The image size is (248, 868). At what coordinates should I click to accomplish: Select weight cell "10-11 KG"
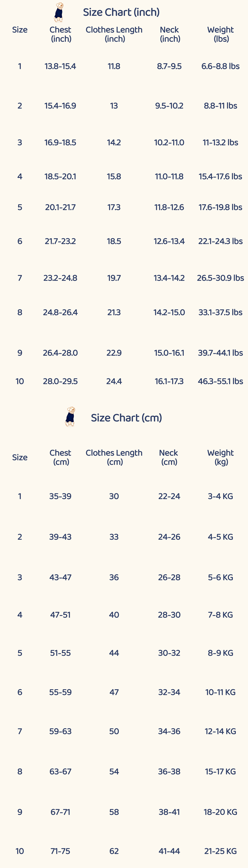(x=220, y=692)
